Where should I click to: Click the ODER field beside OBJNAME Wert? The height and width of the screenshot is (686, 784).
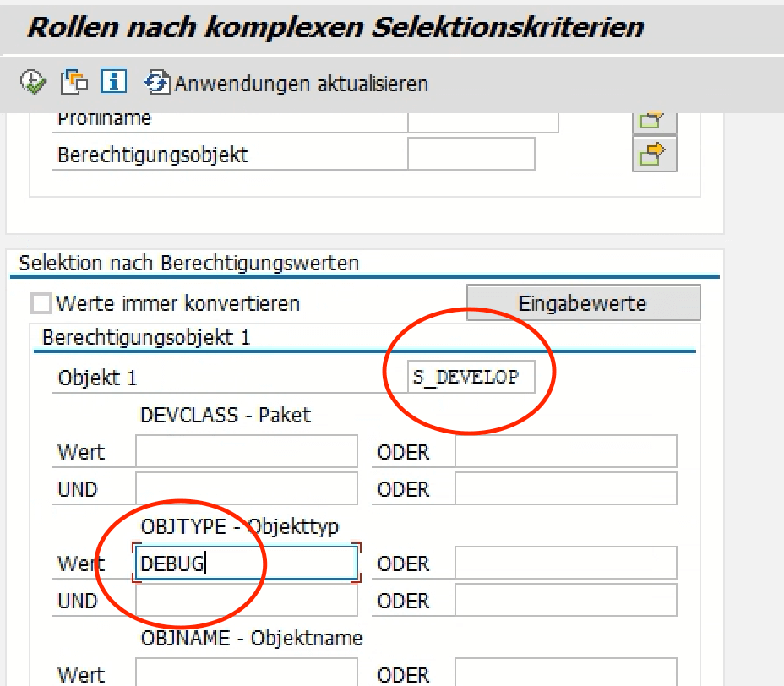pos(566,674)
